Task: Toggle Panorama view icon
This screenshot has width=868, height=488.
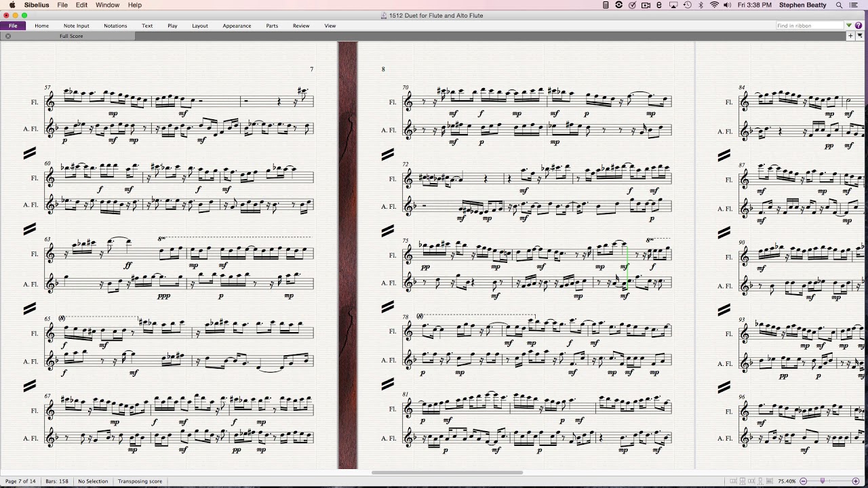Action: (770, 481)
